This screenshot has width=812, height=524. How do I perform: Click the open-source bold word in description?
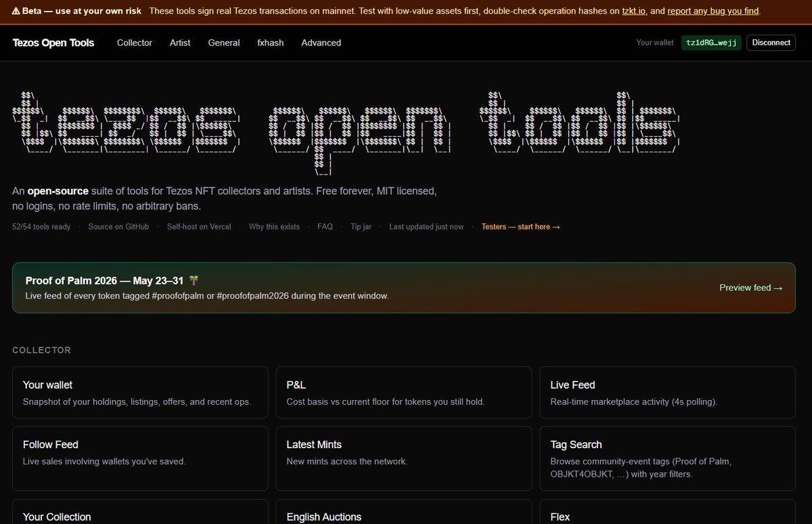pos(59,191)
